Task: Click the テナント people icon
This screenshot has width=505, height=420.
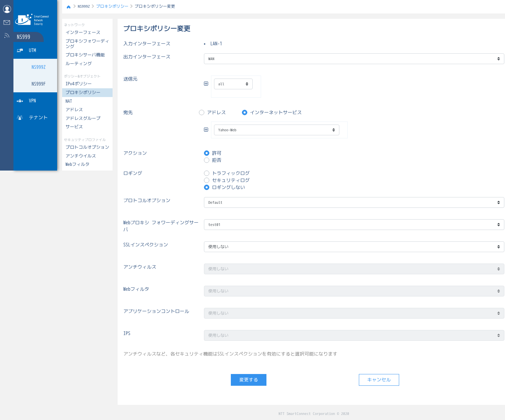Action: [20, 118]
